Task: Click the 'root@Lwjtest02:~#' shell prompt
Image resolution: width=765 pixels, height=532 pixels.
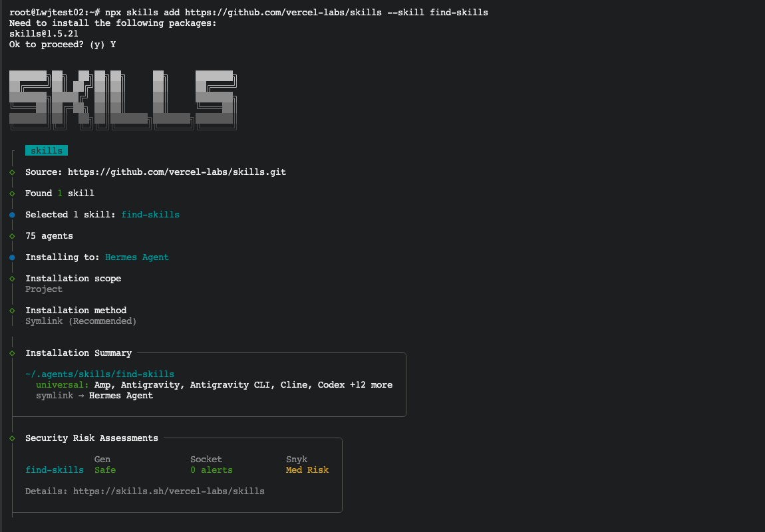Action: click(x=55, y=12)
